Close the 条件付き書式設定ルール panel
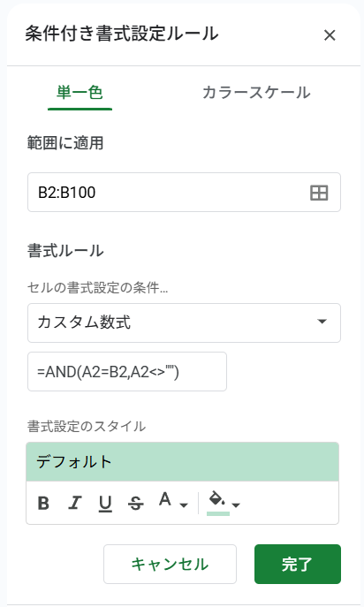The image size is (364, 607). pyautogui.click(x=330, y=35)
